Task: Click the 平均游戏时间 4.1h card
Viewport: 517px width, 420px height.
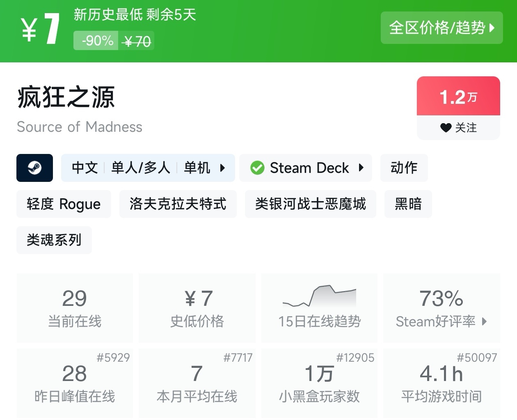Action: [442, 383]
